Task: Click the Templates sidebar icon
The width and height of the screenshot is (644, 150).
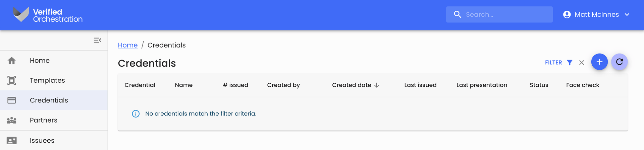Action: pyautogui.click(x=12, y=80)
